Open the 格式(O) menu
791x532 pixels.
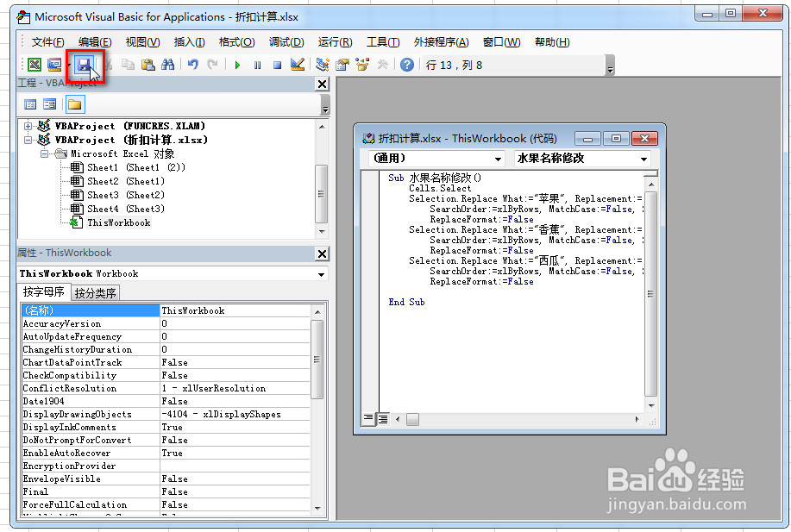pos(236,42)
